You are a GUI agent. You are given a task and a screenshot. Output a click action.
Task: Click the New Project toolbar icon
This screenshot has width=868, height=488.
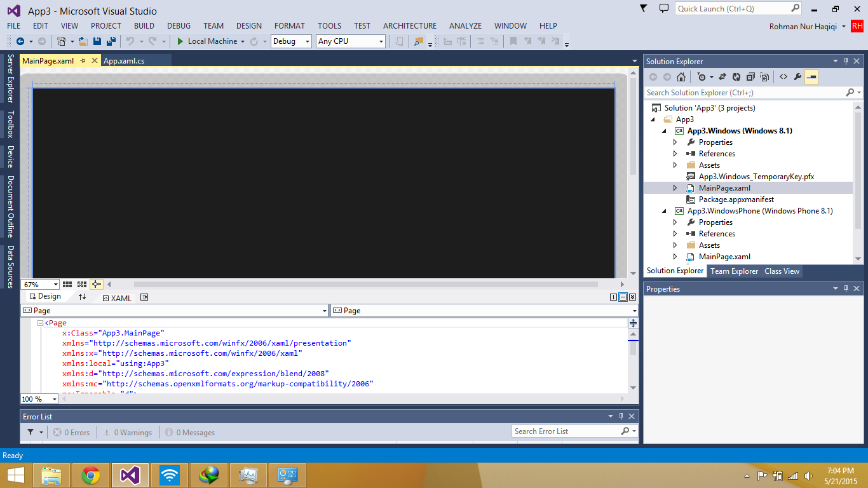coord(62,41)
